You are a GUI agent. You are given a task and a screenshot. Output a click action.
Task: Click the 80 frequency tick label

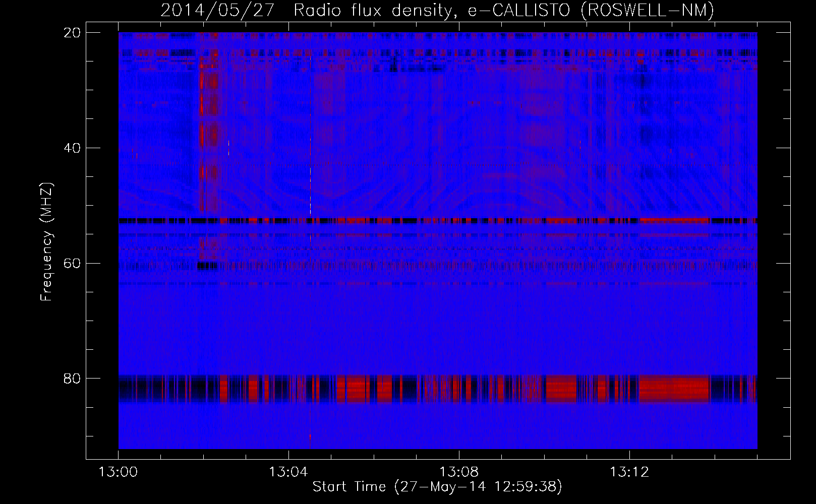click(73, 378)
